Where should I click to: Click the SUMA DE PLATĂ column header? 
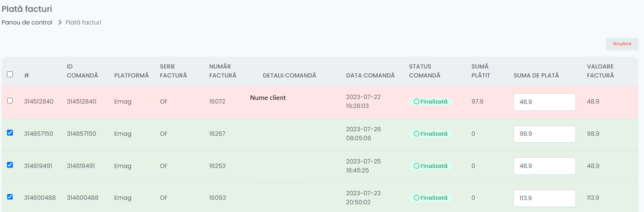click(536, 75)
